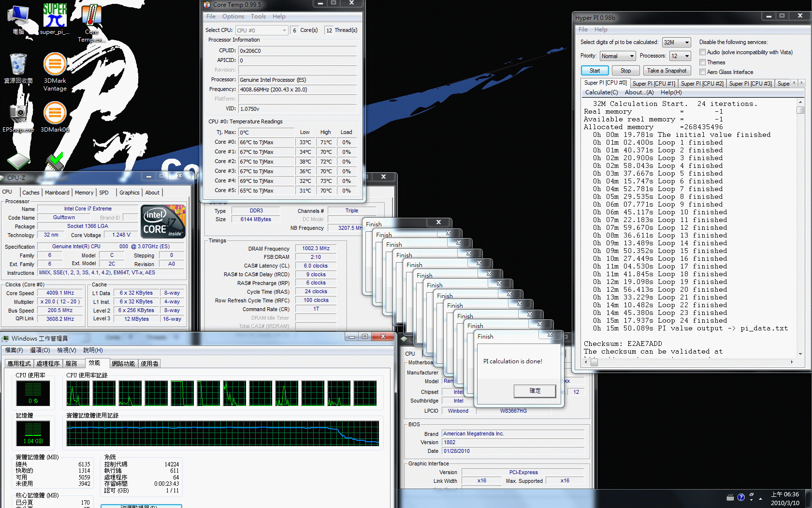The image size is (812, 508).
Task: Click the Intel Core i7 logo in CPU-Z
Action: click(x=163, y=222)
